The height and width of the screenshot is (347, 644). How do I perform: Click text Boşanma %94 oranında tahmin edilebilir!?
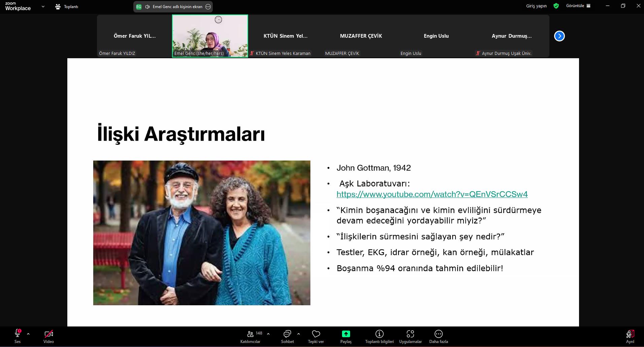click(x=420, y=268)
